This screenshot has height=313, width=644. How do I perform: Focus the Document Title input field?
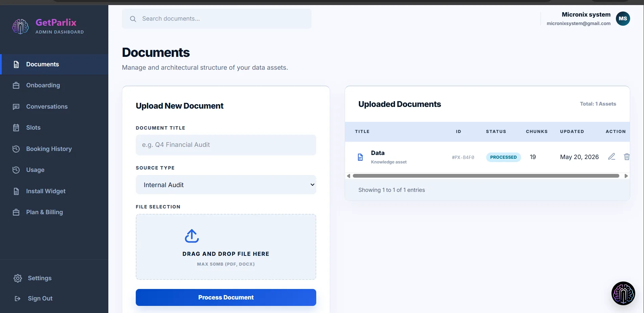pos(226,145)
